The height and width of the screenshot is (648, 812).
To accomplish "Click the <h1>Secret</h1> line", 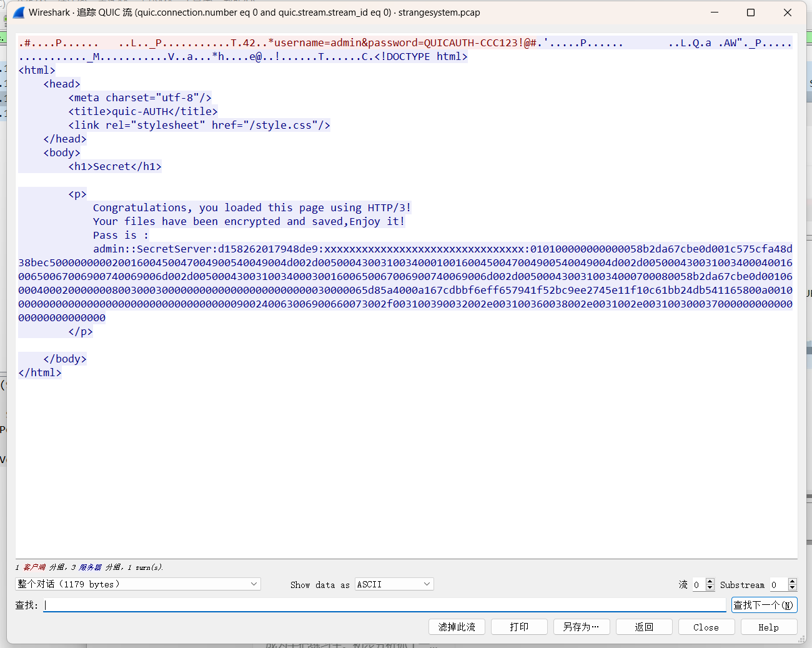I will (115, 166).
